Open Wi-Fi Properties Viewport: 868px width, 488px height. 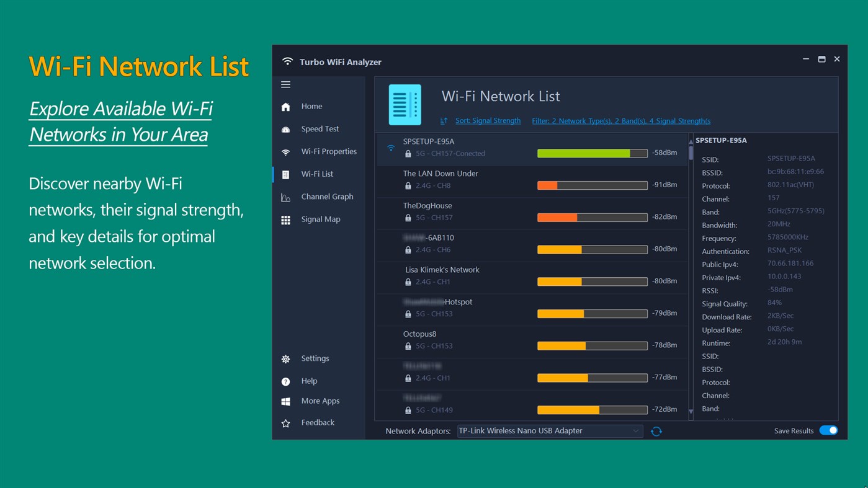click(329, 151)
